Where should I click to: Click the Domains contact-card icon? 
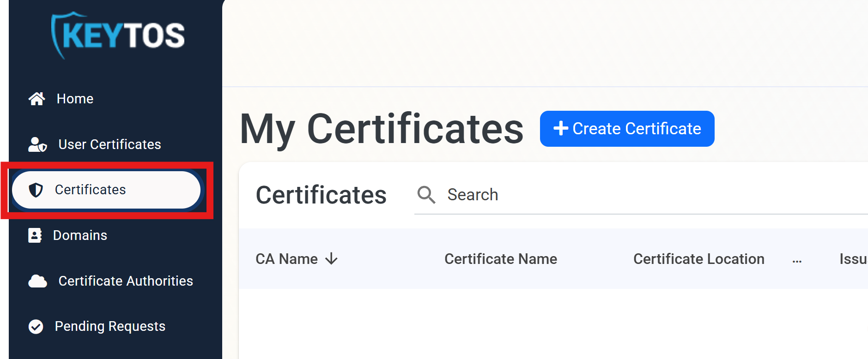pyautogui.click(x=36, y=235)
